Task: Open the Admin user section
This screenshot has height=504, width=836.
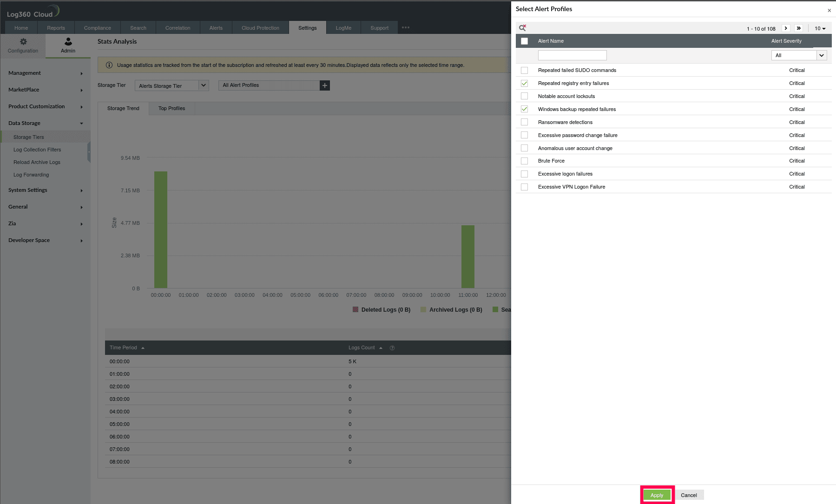Action: pyautogui.click(x=68, y=46)
